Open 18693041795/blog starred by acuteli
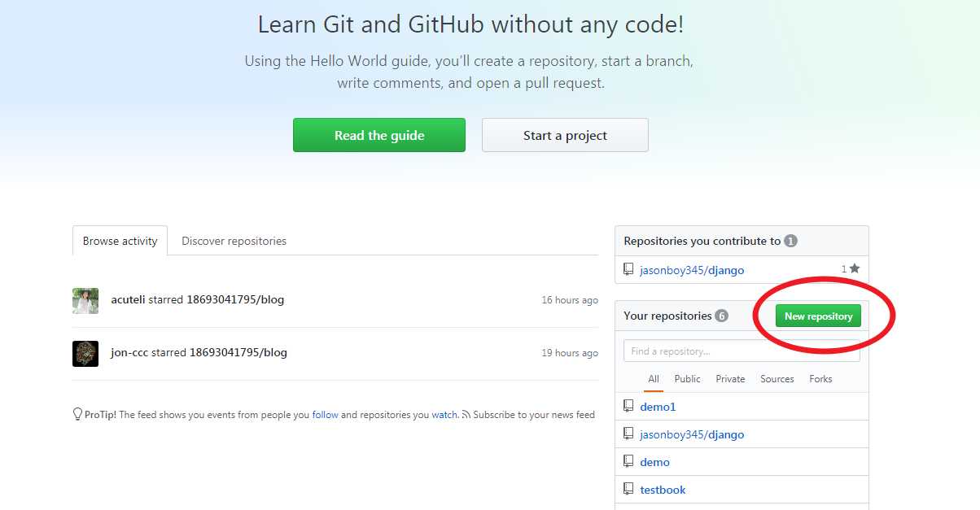The width and height of the screenshot is (980, 510). coord(235,299)
